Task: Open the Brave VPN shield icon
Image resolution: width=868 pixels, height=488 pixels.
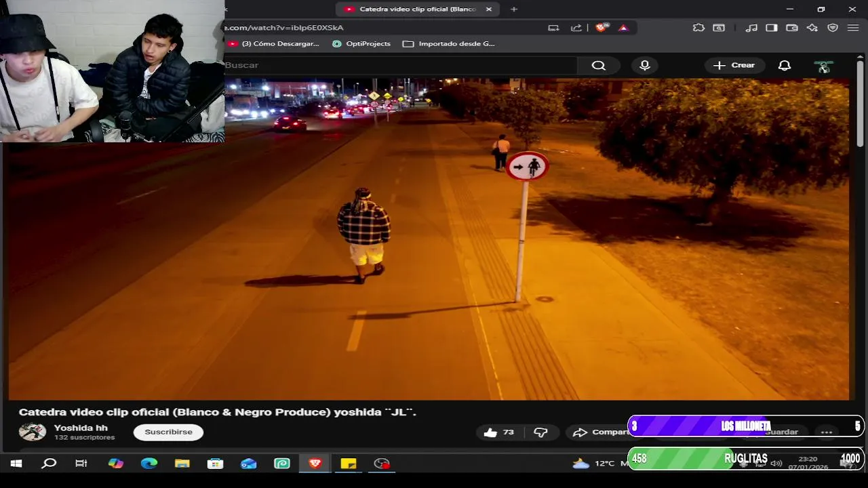Action: point(833,28)
